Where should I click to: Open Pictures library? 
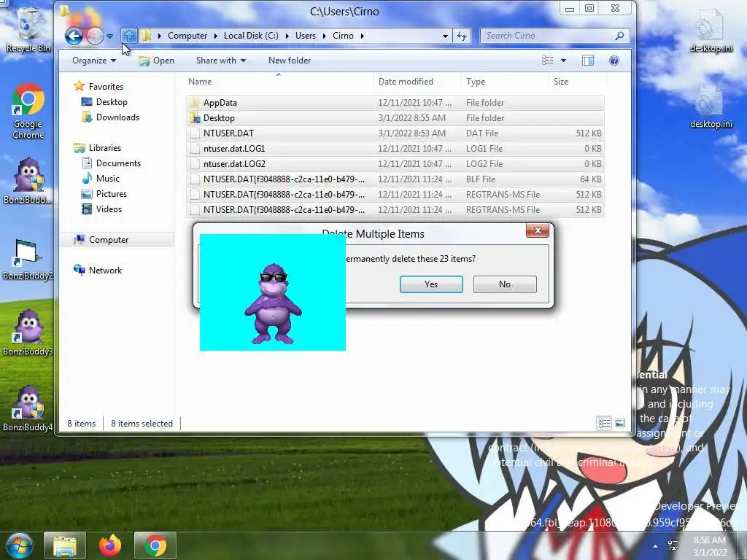[104, 194]
